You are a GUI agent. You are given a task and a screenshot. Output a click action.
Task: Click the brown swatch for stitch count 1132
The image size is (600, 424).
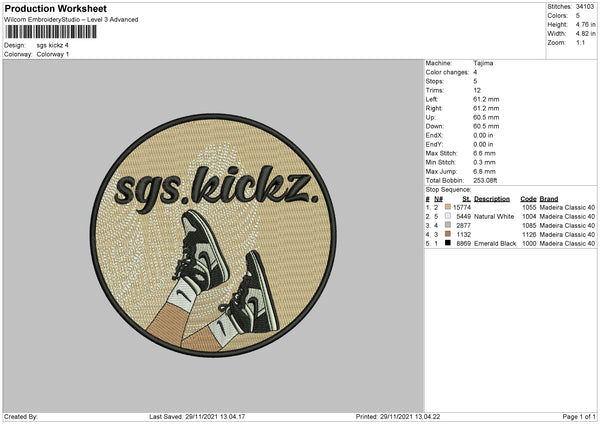(x=448, y=234)
